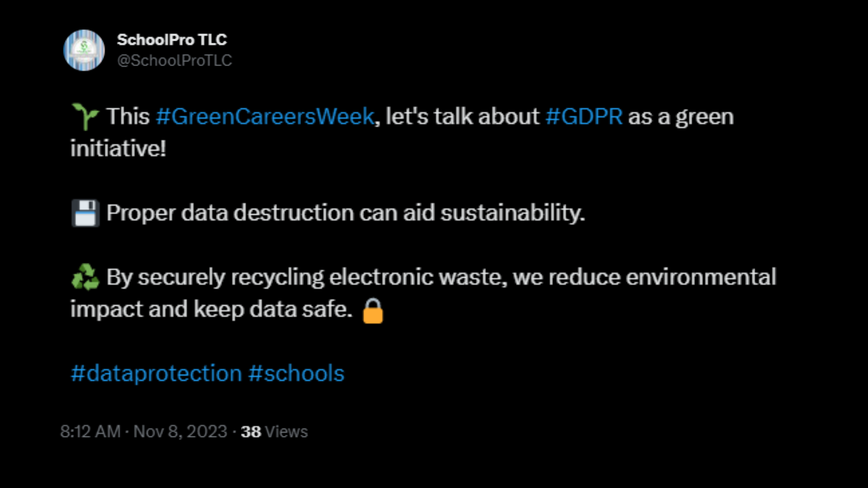Open the #dataprotection hashtag
This screenshot has width=868, height=488.
coord(156,374)
